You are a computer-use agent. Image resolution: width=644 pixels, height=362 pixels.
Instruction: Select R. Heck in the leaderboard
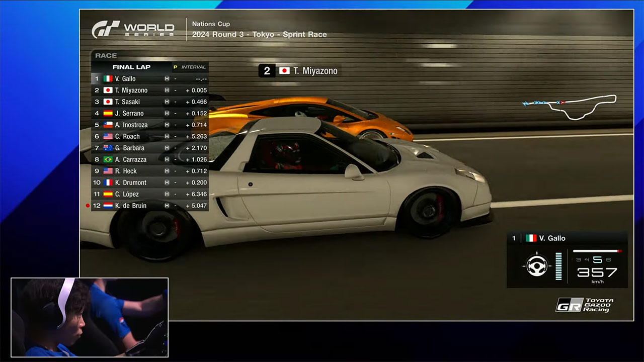click(x=126, y=171)
